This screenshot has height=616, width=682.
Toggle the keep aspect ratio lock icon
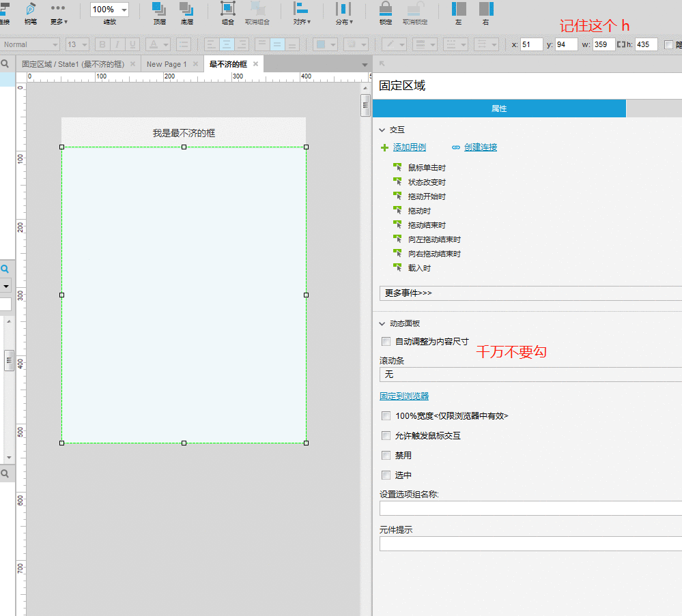coord(621,44)
